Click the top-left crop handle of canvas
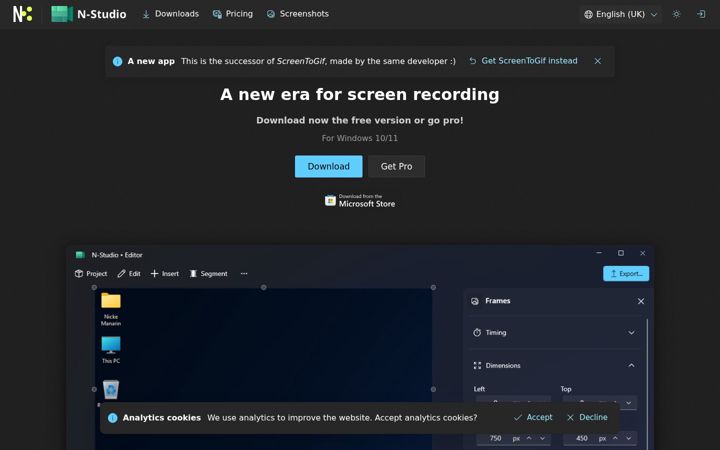The image size is (720, 450). click(x=94, y=287)
